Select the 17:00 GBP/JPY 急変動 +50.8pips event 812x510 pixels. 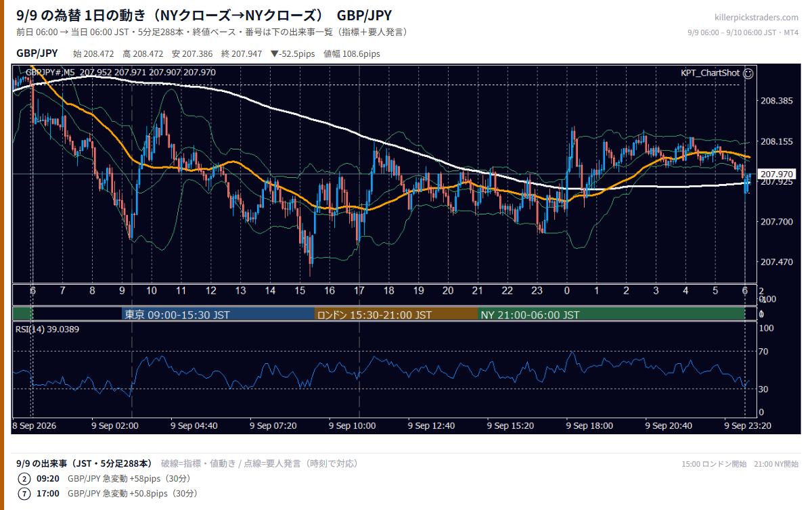(117, 494)
